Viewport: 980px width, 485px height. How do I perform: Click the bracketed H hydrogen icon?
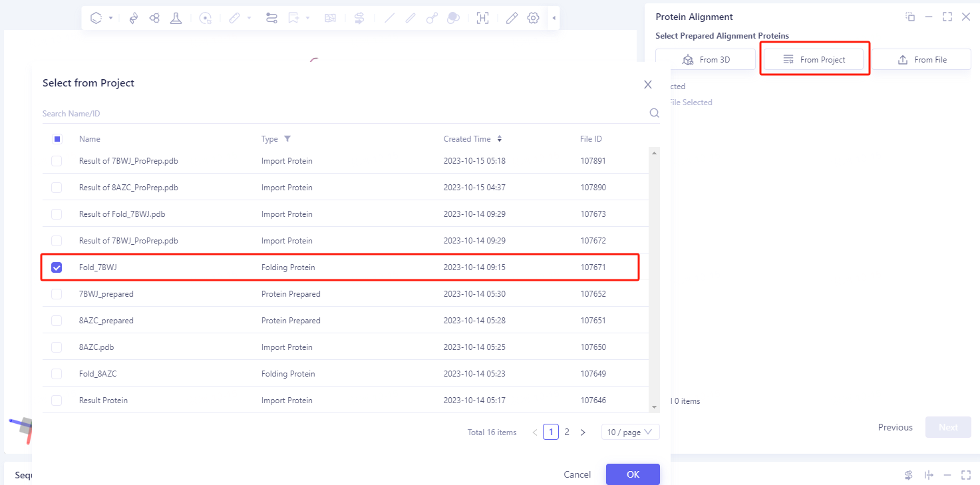pyautogui.click(x=483, y=18)
